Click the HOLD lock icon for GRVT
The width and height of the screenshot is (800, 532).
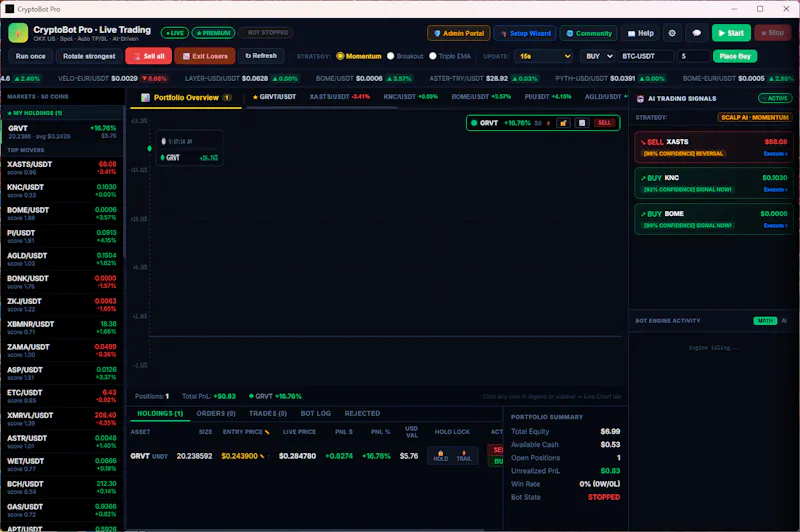[x=441, y=455]
